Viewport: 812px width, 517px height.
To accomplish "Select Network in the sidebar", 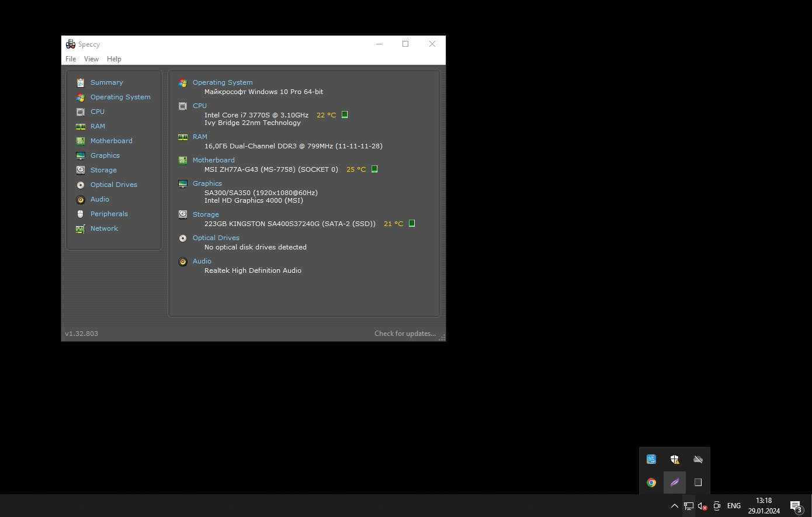I will 104,228.
